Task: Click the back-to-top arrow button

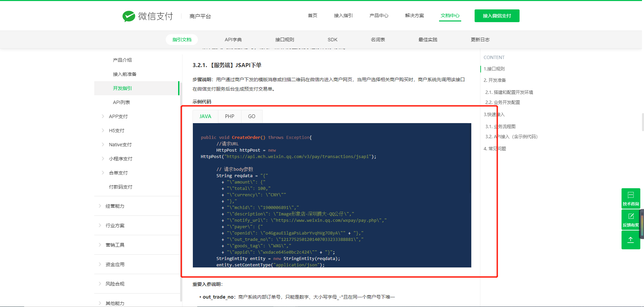Action: coord(631,240)
